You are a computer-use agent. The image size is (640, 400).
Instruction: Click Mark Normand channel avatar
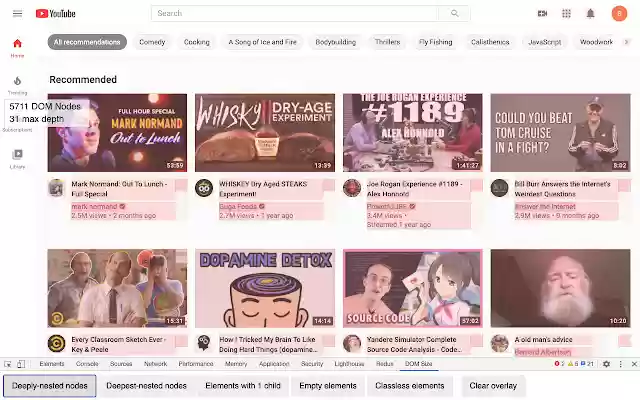click(56, 188)
